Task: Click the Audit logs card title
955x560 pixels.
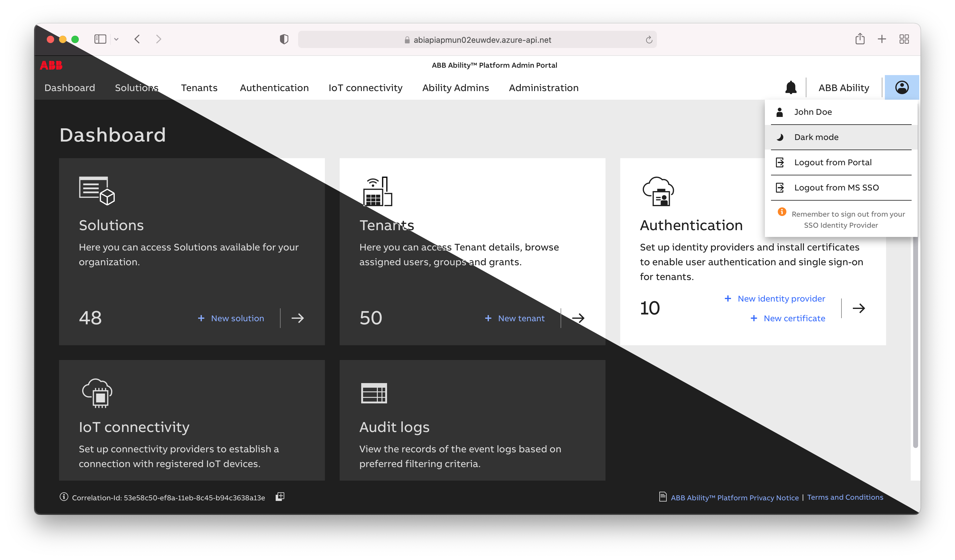Action: click(394, 427)
